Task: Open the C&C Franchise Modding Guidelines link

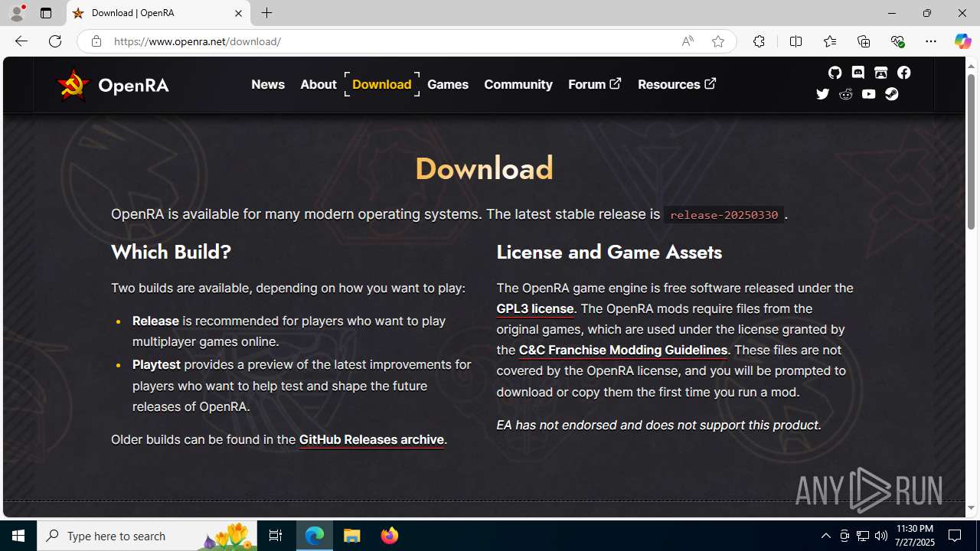Action: click(623, 350)
